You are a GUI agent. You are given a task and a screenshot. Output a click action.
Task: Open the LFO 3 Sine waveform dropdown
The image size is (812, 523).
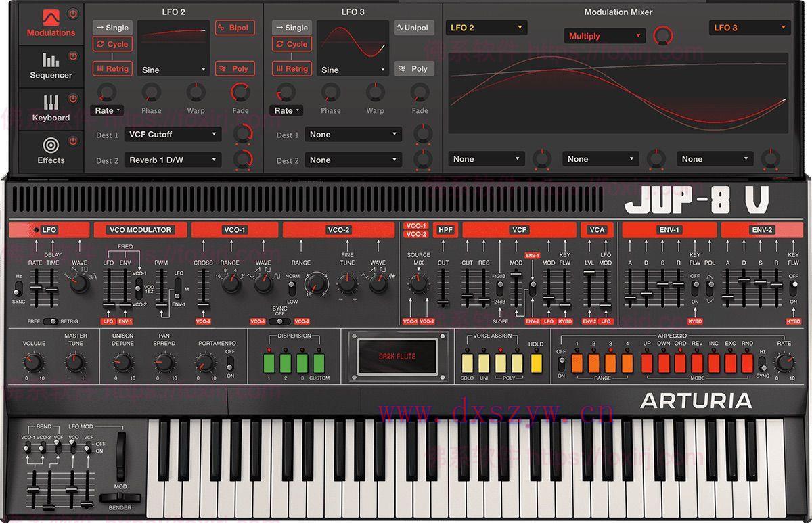click(x=353, y=70)
